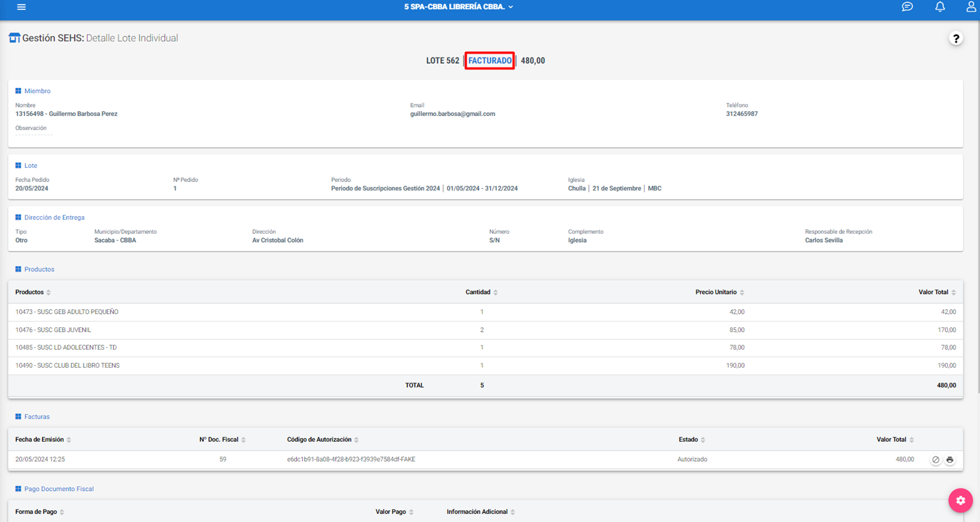Click the address Av Cristobal Colón
Image resolution: width=980 pixels, height=522 pixels.
pyautogui.click(x=278, y=241)
